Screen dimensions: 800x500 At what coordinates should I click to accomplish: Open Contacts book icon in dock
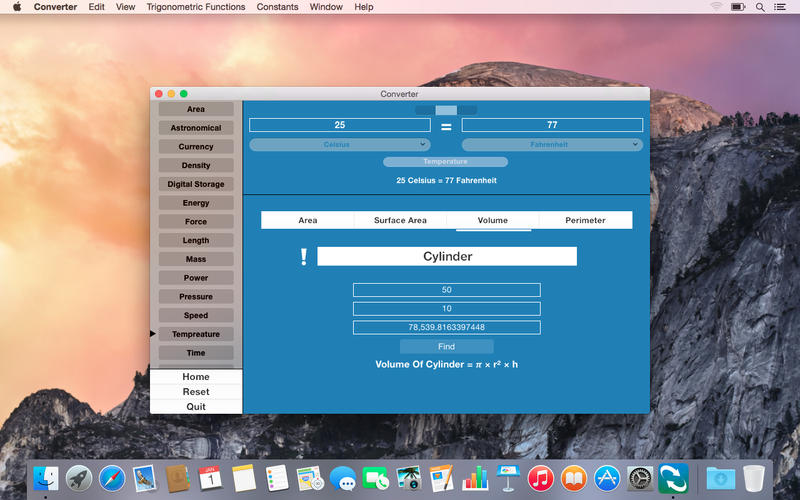(x=178, y=479)
